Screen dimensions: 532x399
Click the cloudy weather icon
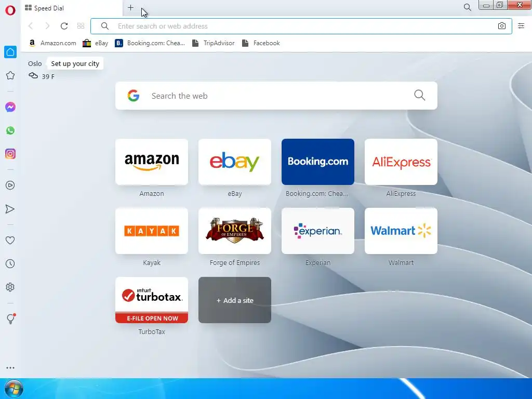point(33,76)
